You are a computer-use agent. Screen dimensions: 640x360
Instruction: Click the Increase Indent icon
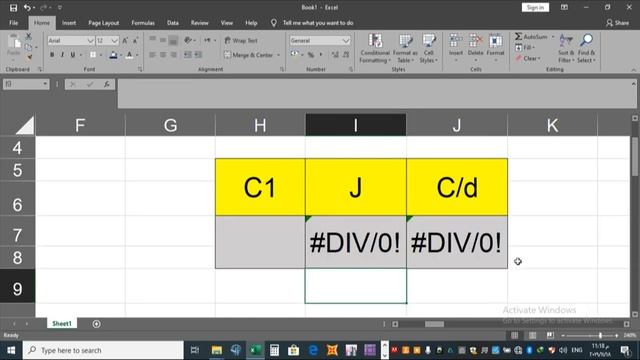coord(198,55)
